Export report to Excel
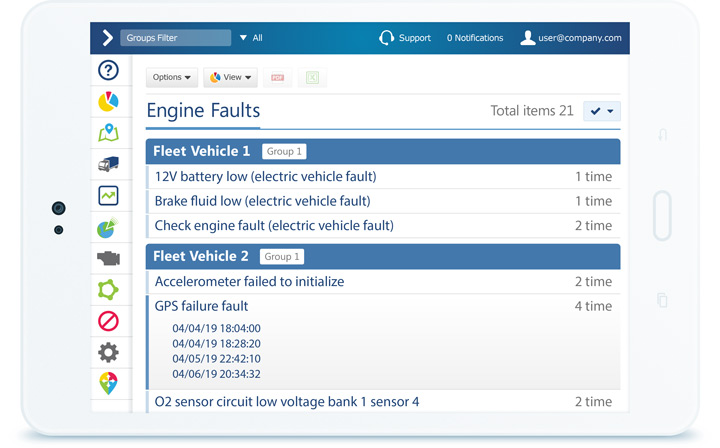 [312, 78]
